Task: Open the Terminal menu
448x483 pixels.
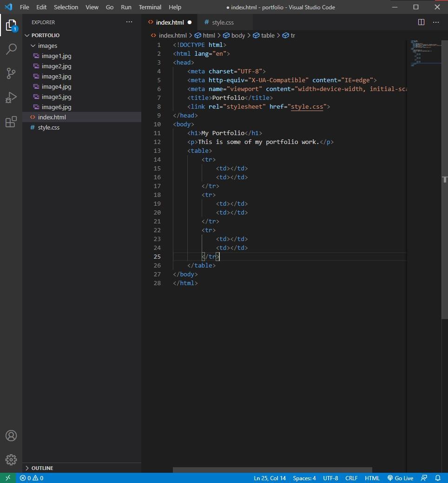Action: pos(150,7)
